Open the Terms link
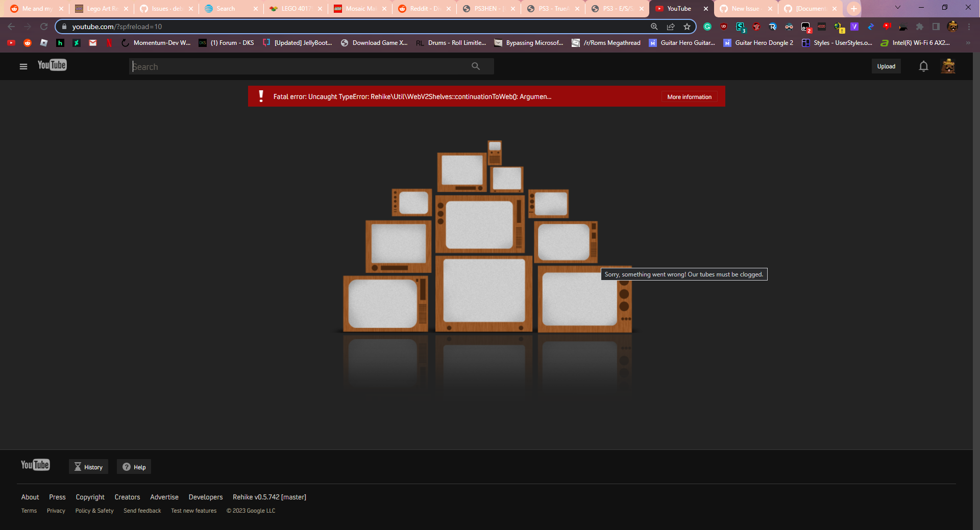Image resolution: width=980 pixels, height=530 pixels. [29, 511]
